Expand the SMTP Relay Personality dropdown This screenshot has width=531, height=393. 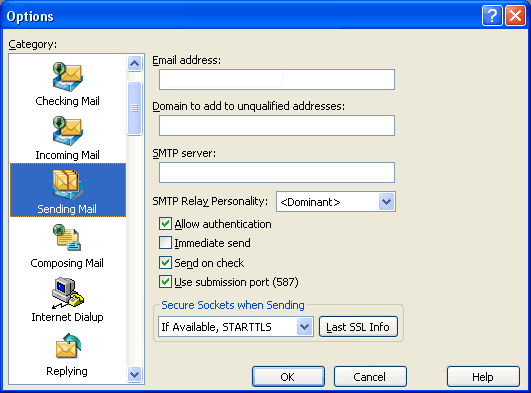click(386, 202)
